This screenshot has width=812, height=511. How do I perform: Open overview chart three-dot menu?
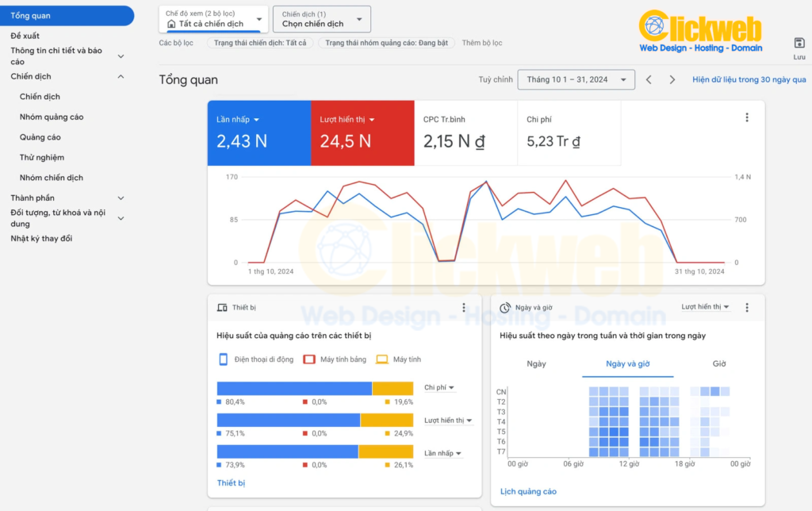coord(746,118)
